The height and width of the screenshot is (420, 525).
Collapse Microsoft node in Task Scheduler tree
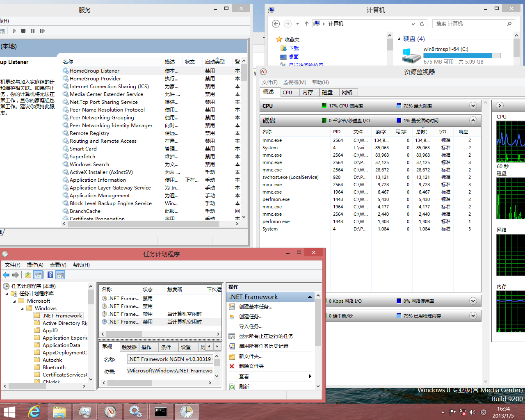pyautogui.click(x=14, y=301)
